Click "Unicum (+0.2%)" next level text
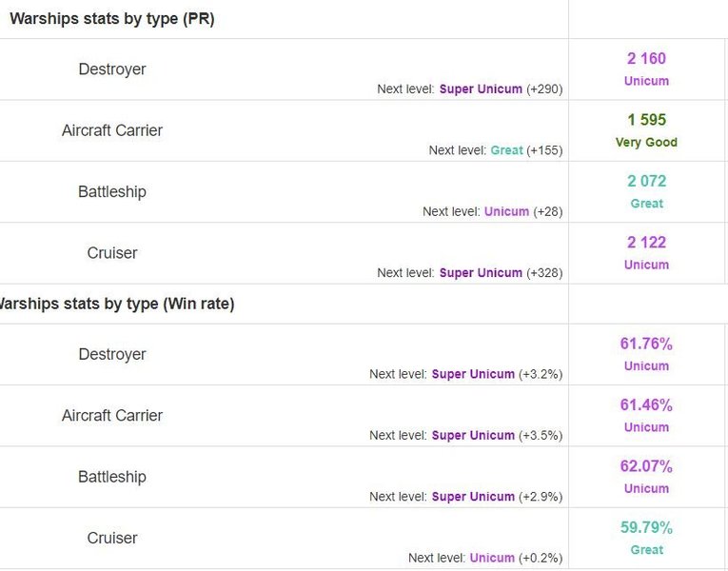The image size is (728, 571). (x=516, y=558)
